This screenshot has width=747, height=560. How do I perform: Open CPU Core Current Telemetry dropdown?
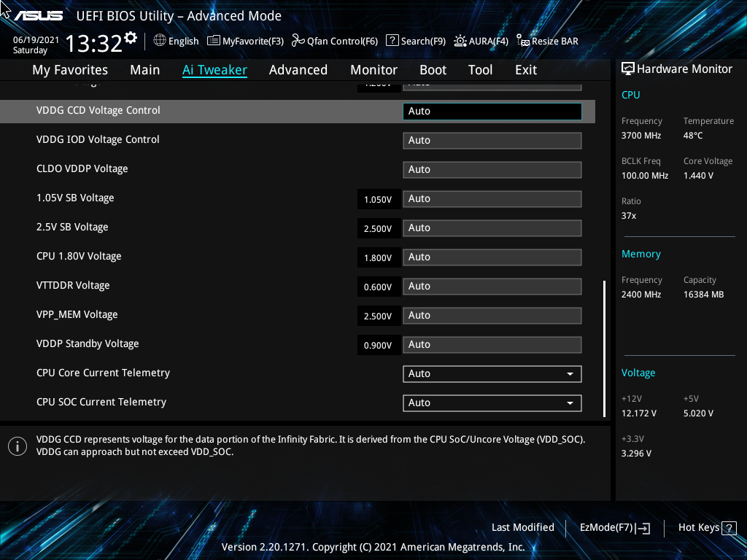click(492, 373)
